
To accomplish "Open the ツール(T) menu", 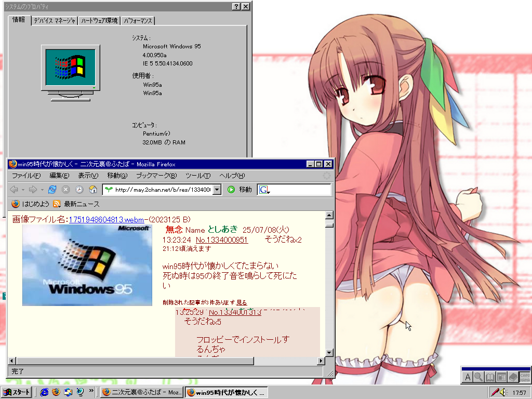I will pos(198,176).
